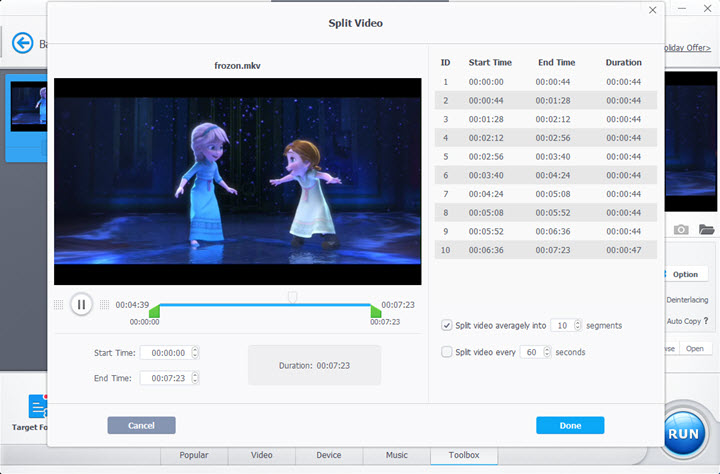Click the grip icon right of pause

[105, 305]
